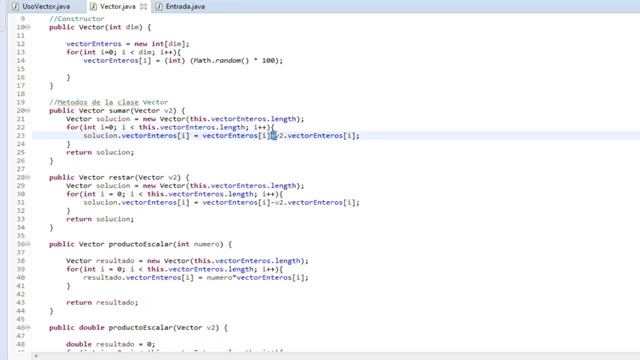
Task: Click the 'restar' method name on line 28
Action: (x=121, y=178)
